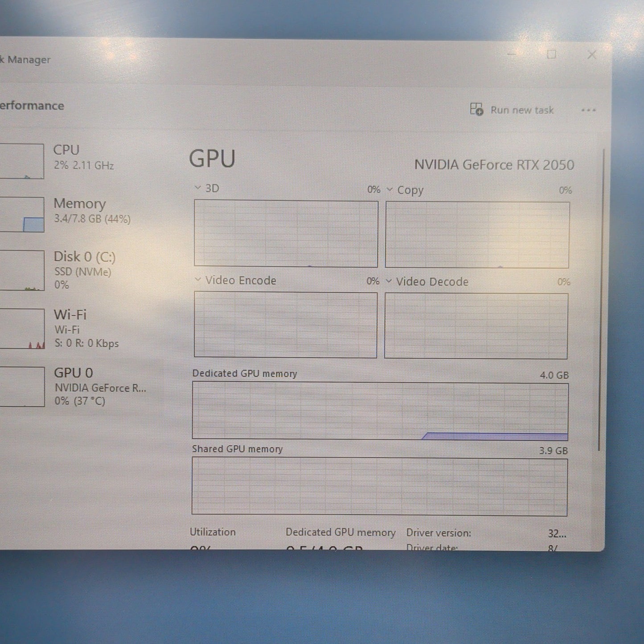Click the Shared GPU memory graph
The width and height of the screenshot is (644, 644).
(x=379, y=487)
